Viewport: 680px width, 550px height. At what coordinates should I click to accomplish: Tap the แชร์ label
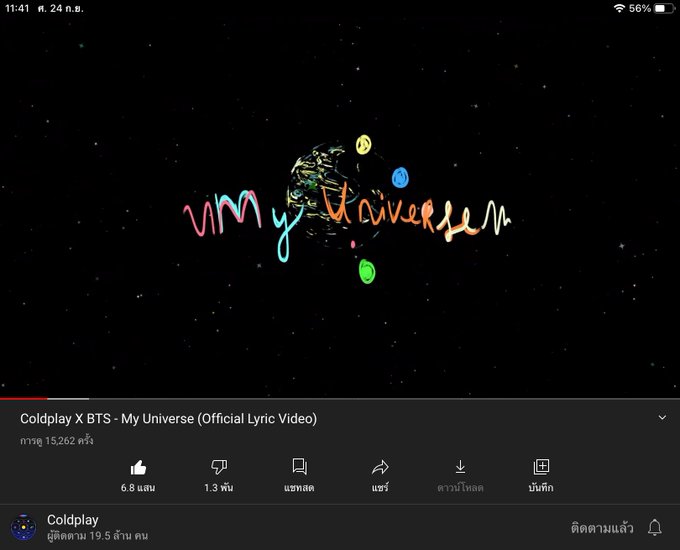coord(380,488)
